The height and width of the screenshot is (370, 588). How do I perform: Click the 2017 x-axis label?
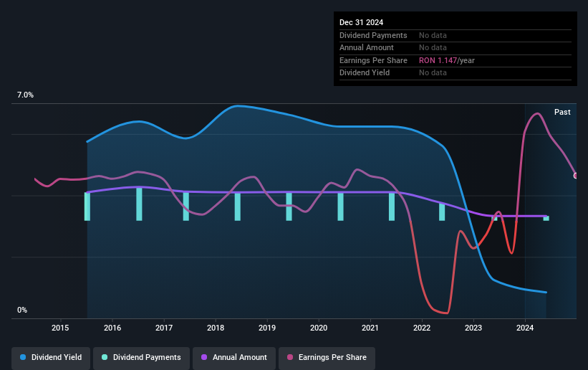tap(164, 328)
